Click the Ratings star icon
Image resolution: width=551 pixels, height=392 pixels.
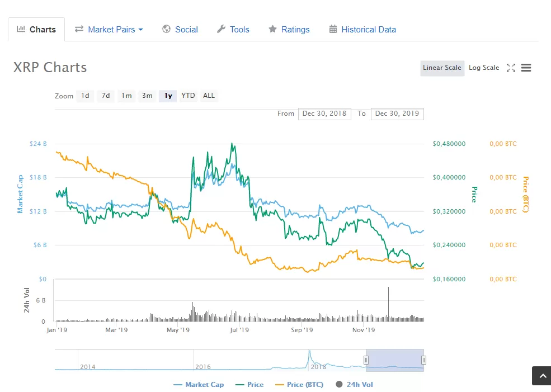click(x=272, y=29)
